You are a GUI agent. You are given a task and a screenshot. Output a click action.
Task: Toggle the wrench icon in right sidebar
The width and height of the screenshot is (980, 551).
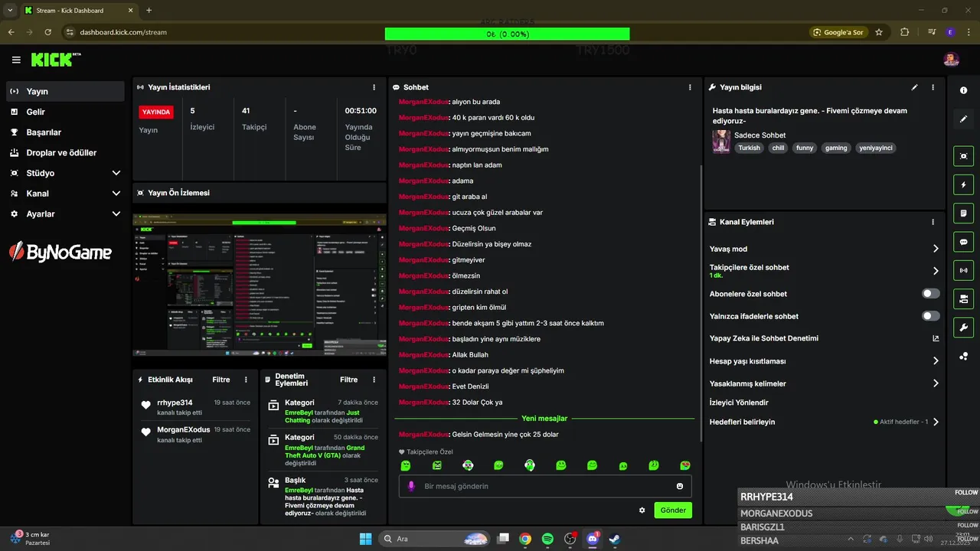point(963,328)
